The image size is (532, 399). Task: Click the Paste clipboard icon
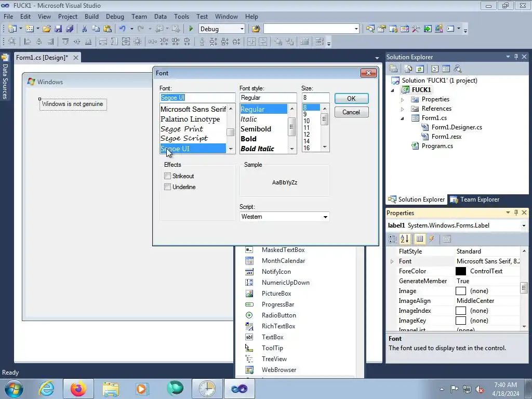click(107, 29)
